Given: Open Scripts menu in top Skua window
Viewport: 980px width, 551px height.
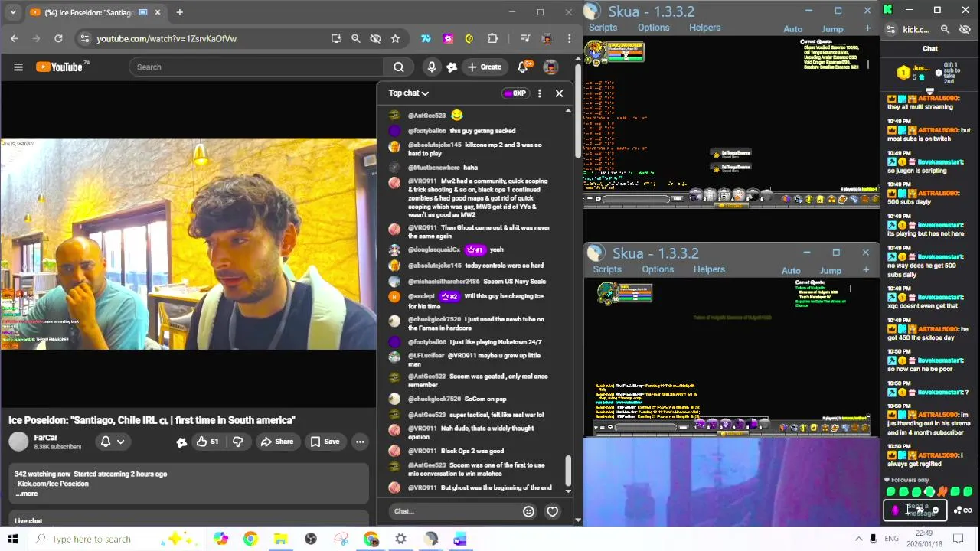Looking at the screenshot, I should point(603,28).
